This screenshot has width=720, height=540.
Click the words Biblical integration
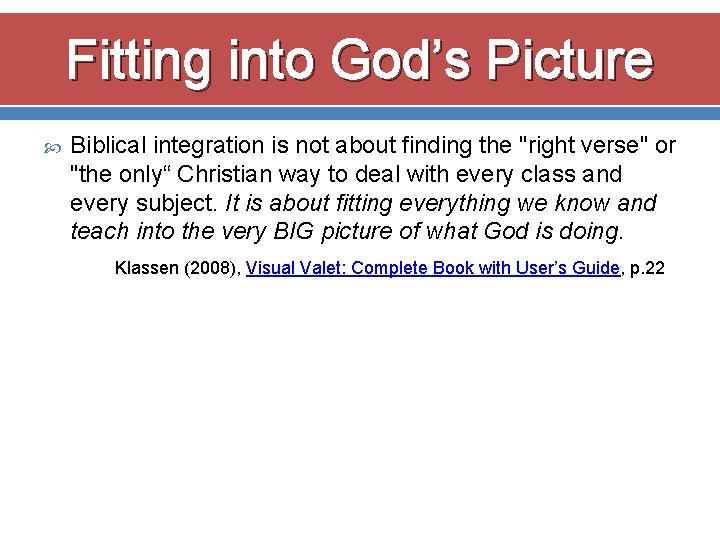(x=167, y=146)
